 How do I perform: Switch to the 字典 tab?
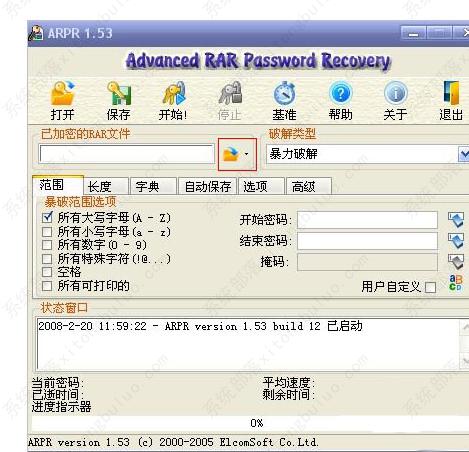tap(154, 186)
